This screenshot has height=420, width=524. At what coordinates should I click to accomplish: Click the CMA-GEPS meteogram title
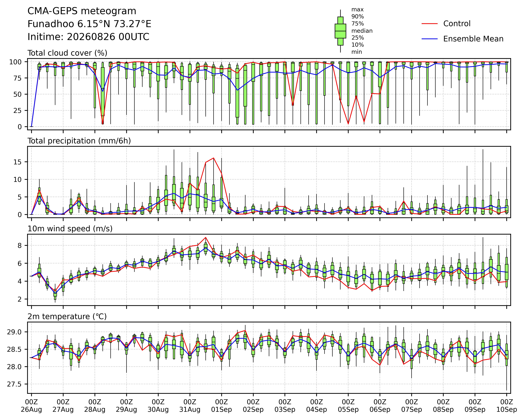82,11
